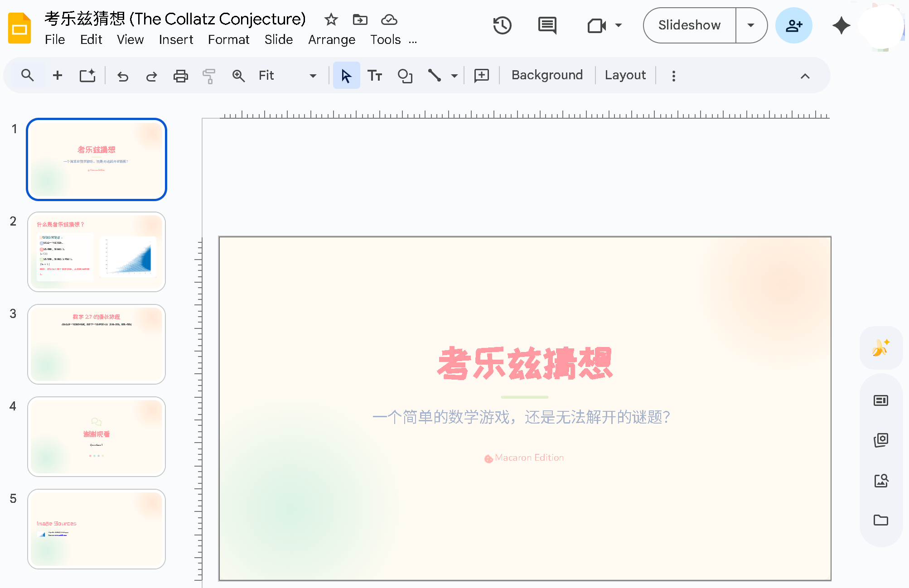Open the Insert menu
Image resolution: width=909 pixels, height=588 pixels.
[x=176, y=40]
